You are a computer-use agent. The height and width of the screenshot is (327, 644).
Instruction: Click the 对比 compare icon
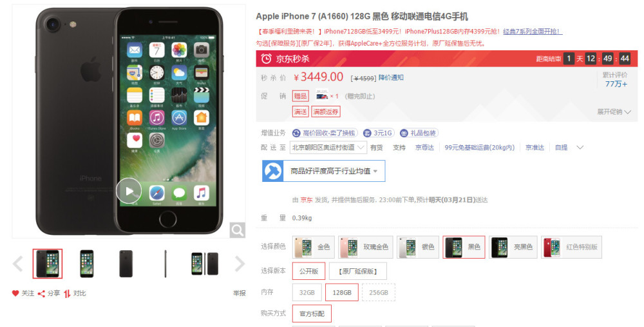[67, 293]
